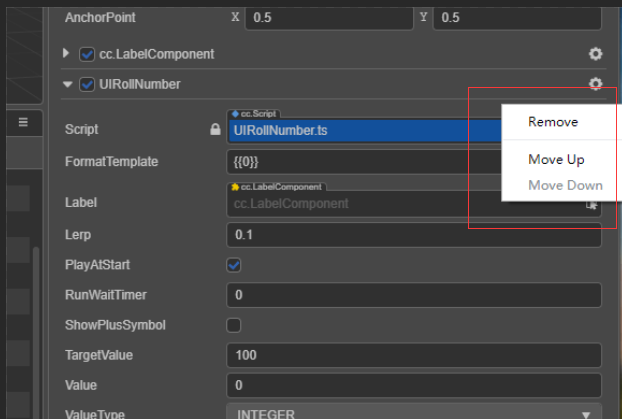Click the hamburger menu icon on left panel

(x=22, y=121)
